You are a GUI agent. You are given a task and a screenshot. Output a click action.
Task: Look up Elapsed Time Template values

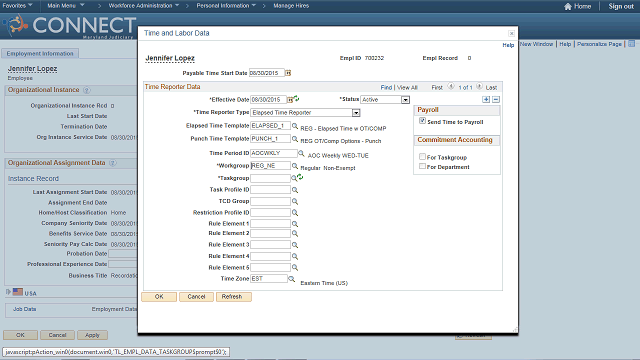(295, 126)
